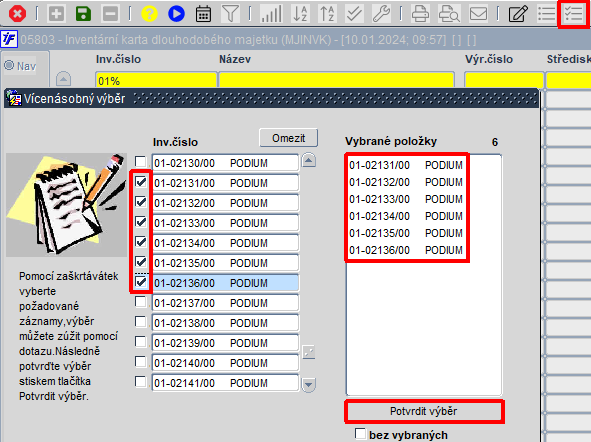Click the add record plus icon

coord(56,14)
